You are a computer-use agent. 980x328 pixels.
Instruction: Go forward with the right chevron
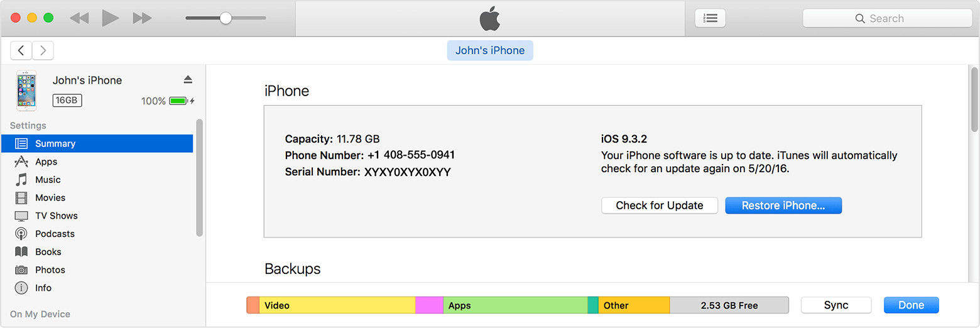tap(43, 50)
